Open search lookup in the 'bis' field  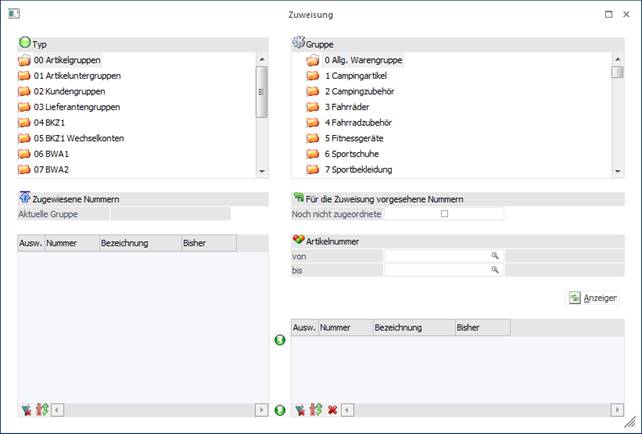click(x=494, y=270)
